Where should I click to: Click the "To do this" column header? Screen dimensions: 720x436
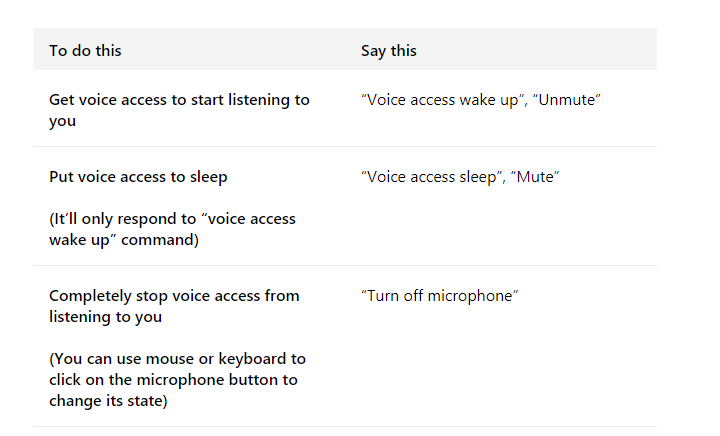click(85, 50)
